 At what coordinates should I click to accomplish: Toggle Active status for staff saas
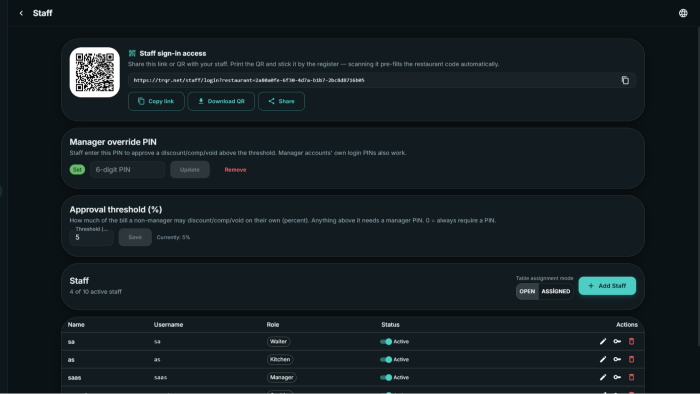(x=386, y=377)
